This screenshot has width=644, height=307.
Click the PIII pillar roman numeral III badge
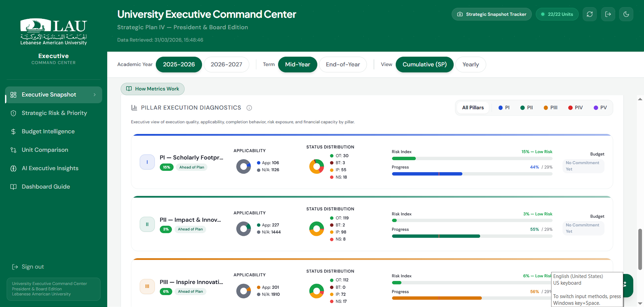tap(147, 286)
